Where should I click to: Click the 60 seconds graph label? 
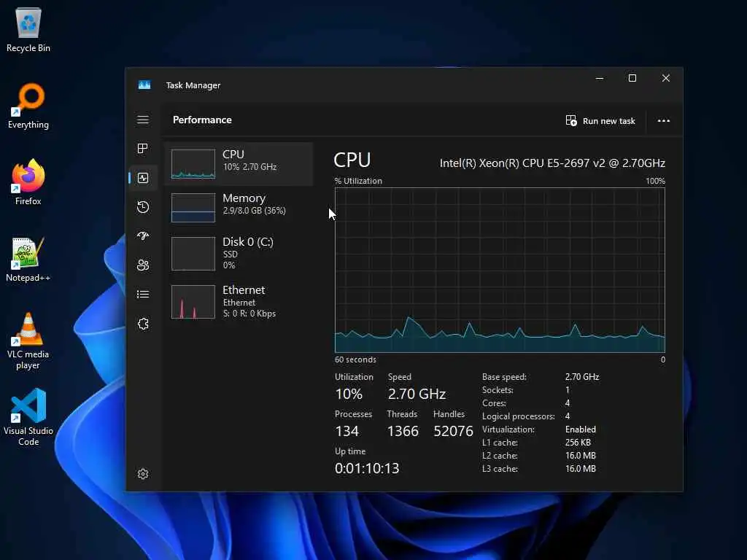point(355,359)
